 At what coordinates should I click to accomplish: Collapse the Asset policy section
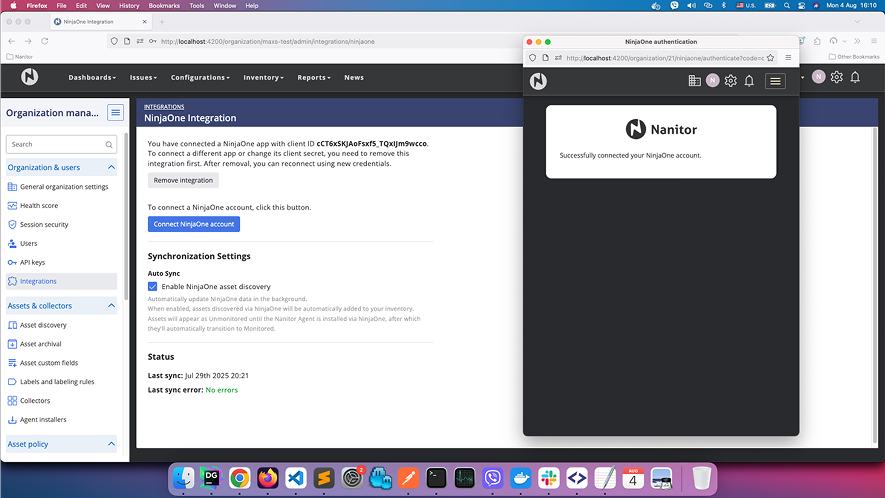(x=111, y=444)
